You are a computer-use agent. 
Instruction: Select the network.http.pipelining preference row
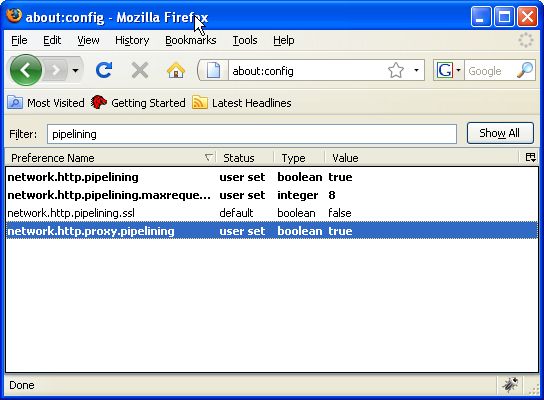[272, 177]
